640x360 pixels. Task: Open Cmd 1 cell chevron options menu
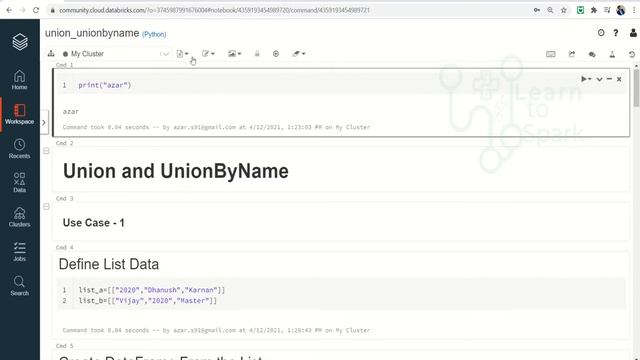(599, 79)
